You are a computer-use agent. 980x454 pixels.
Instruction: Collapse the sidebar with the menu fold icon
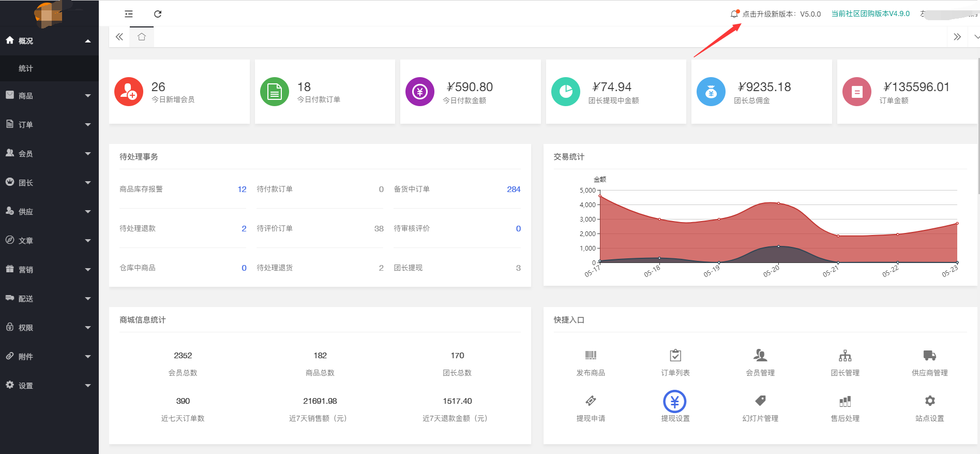tap(129, 14)
